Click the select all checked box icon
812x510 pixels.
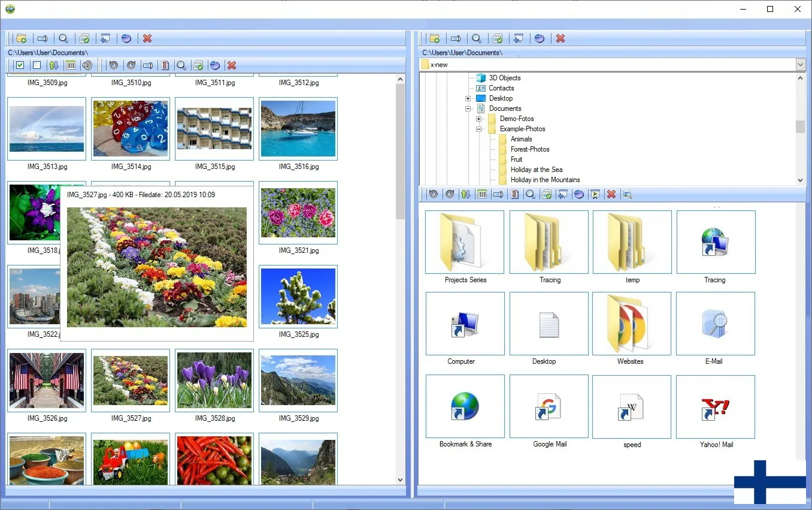pos(20,65)
